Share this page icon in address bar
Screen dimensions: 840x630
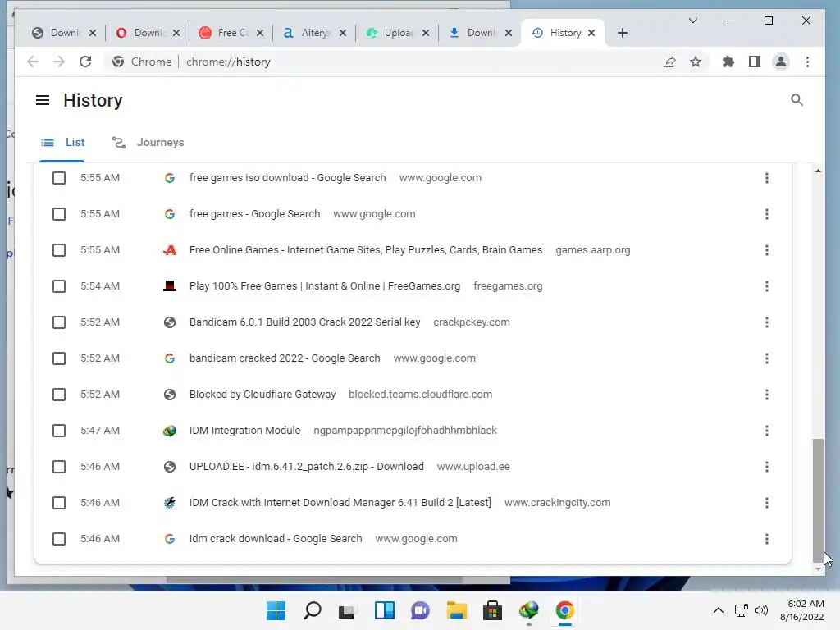669,62
